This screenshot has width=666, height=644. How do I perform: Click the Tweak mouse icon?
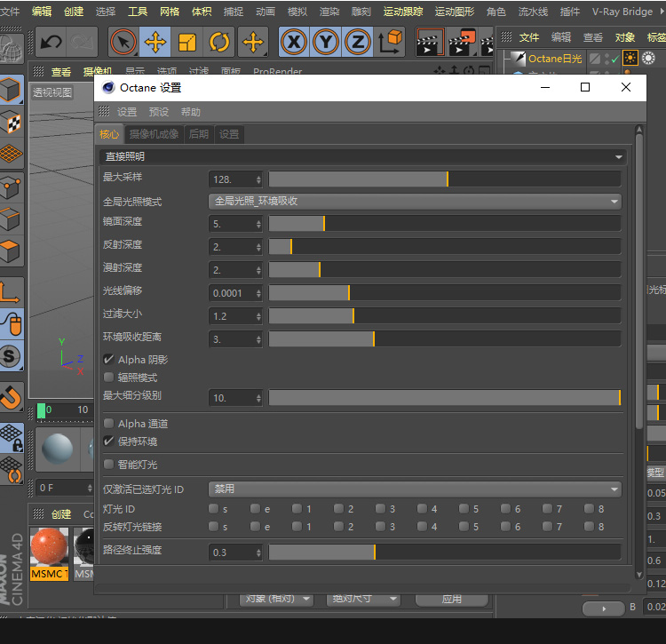tap(12, 323)
